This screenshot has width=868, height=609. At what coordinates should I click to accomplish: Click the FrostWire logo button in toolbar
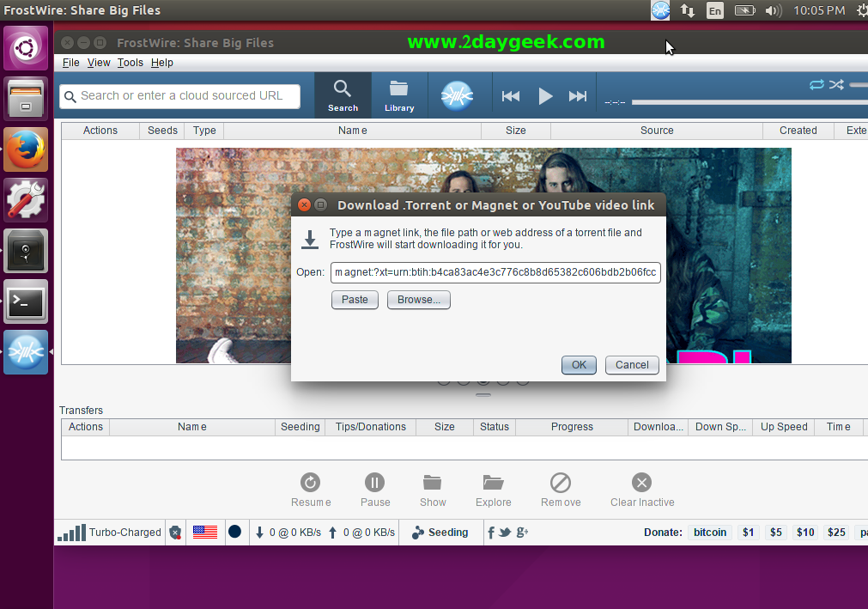(458, 96)
